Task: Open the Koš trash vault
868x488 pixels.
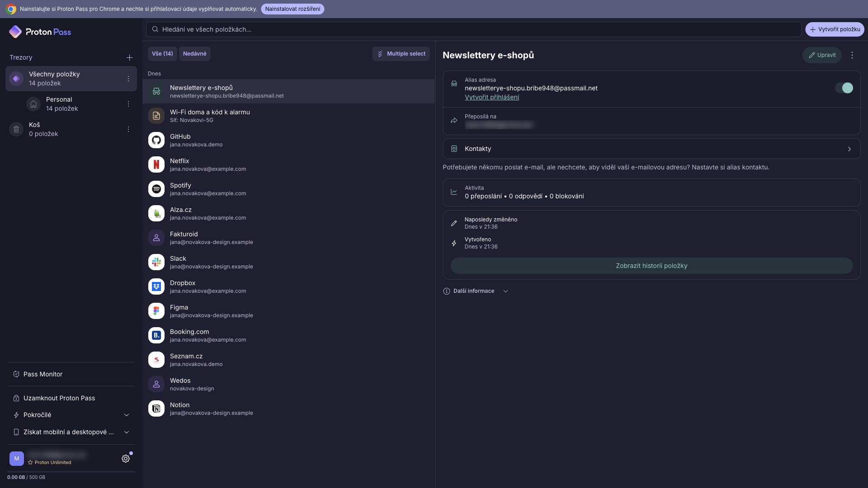Action: tap(71, 129)
